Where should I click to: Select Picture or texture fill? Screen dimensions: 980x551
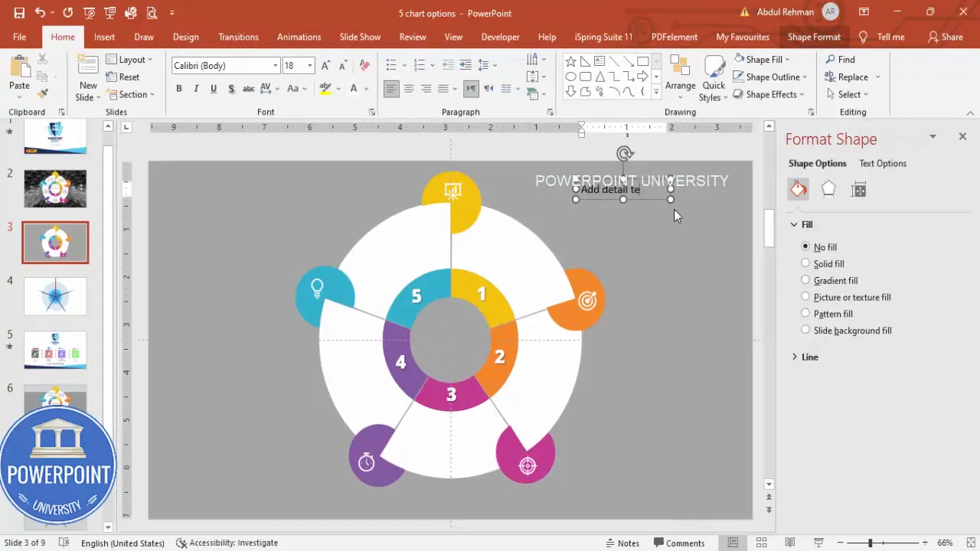coord(805,296)
